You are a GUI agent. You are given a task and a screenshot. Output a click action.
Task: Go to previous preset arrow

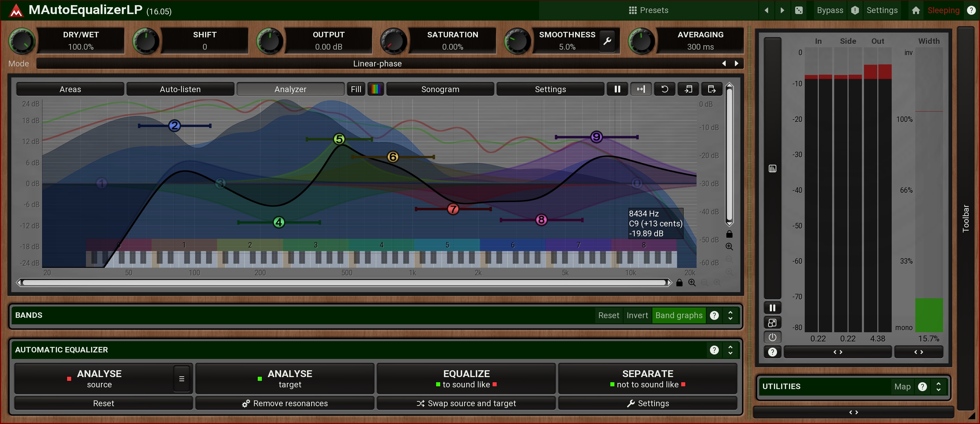[766, 10]
